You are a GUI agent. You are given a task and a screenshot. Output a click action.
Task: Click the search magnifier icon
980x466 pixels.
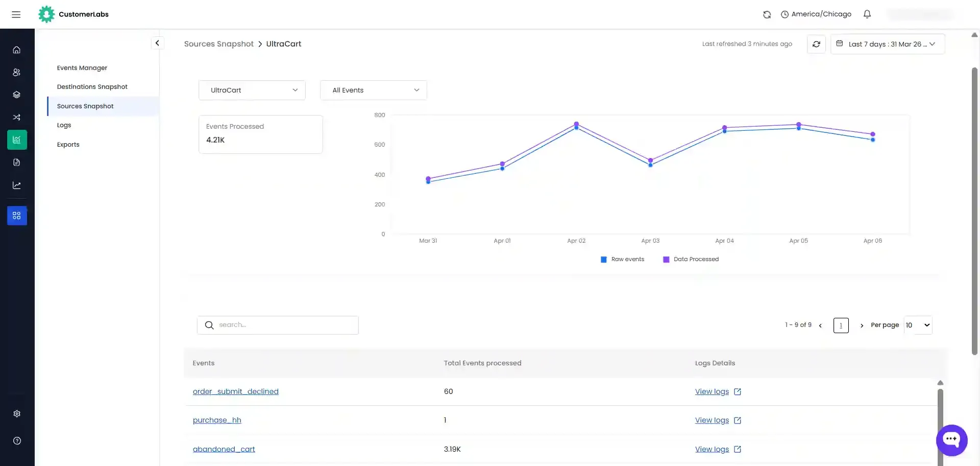[x=209, y=325]
